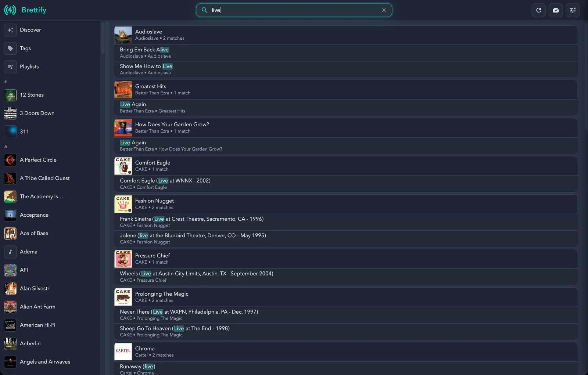Click the Chroma Cartel album cover
The height and width of the screenshot is (375, 588).
(123, 352)
